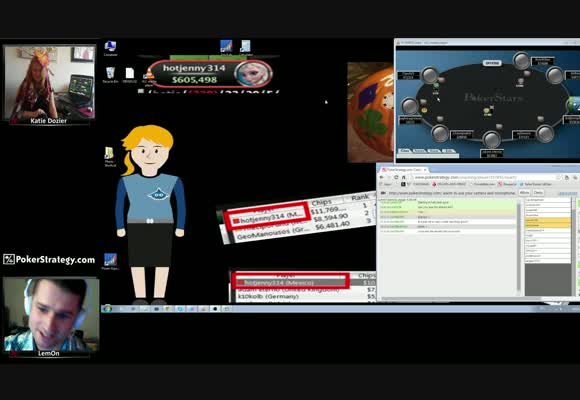The height and width of the screenshot is (400, 580).
Task: Click the Poker Equilab desktop icon below logo
Action: point(110,261)
